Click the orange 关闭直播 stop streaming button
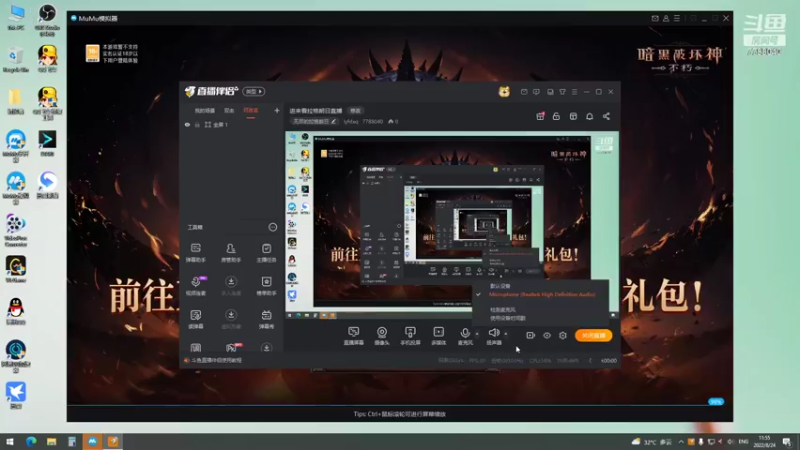Viewport: 800px width, 450px height. click(x=593, y=335)
